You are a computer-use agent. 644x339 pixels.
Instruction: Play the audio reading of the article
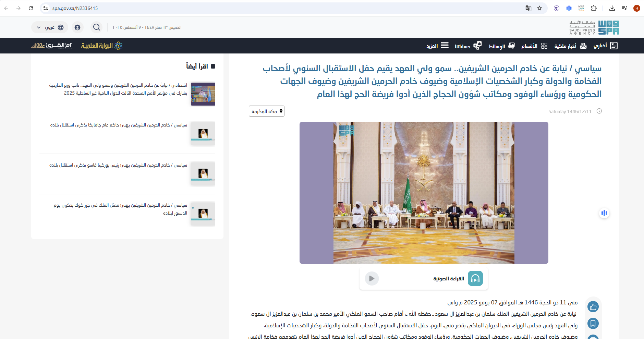(x=372, y=279)
